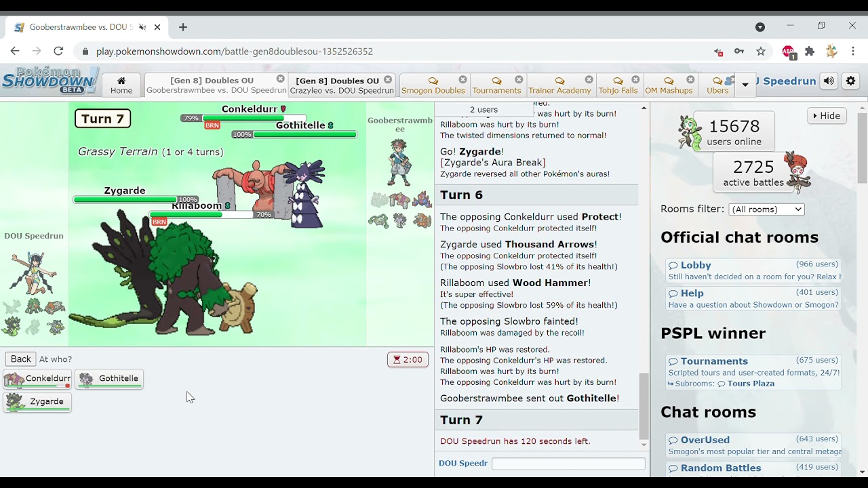Close the Gooberstrawmbee battle tab
This screenshot has height=488, width=868.
tap(281, 79)
